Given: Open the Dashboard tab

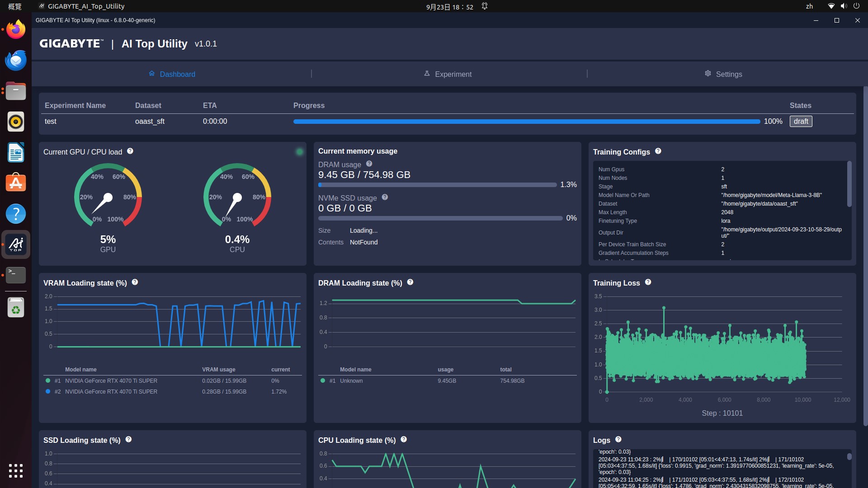Looking at the screenshot, I should tap(172, 74).
